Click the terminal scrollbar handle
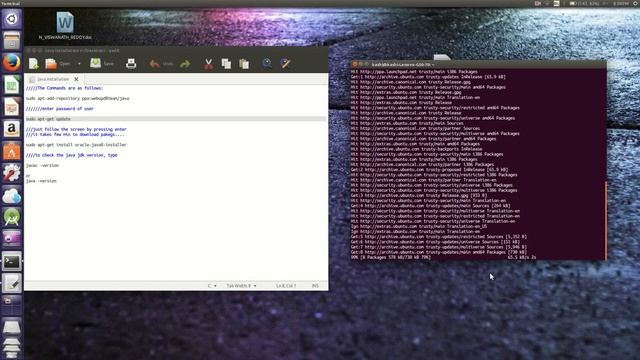640x360 pixels. (607, 220)
